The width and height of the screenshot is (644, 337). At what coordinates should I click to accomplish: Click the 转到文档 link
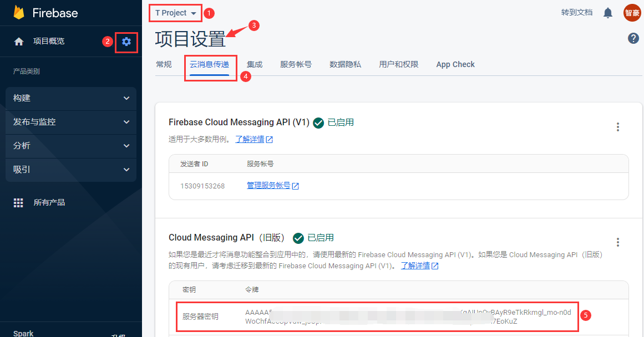click(x=577, y=13)
